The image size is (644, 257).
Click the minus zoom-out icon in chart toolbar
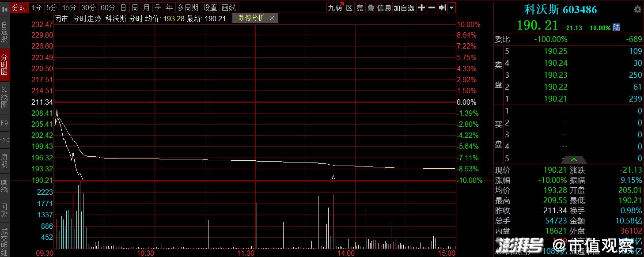click(x=432, y=8)
